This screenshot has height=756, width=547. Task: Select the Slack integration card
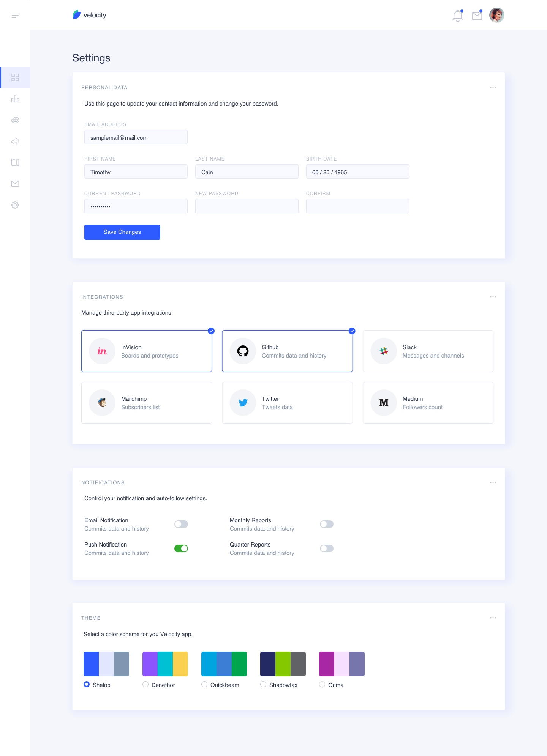click(428, 351)
